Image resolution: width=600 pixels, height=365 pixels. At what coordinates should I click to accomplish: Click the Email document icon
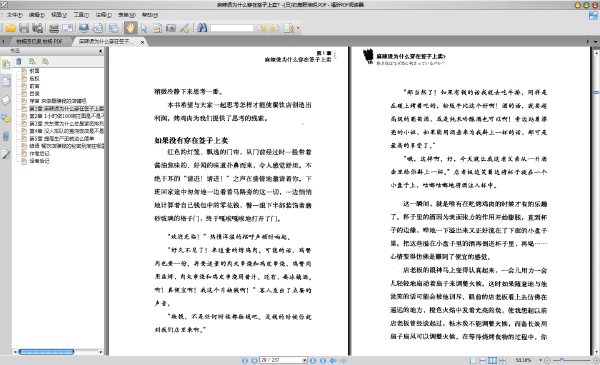(x=67, y=28)
